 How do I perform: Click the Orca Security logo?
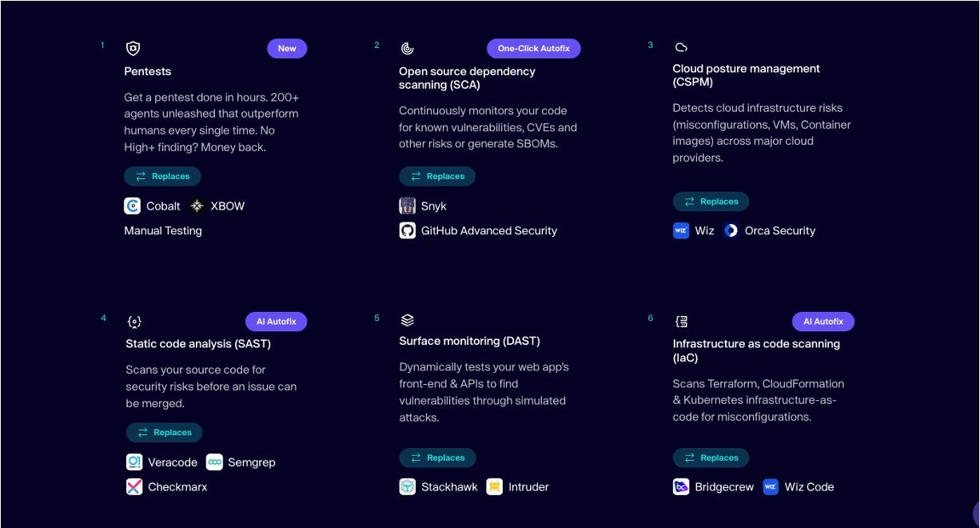pyautogui.click(x=731, y=231)
